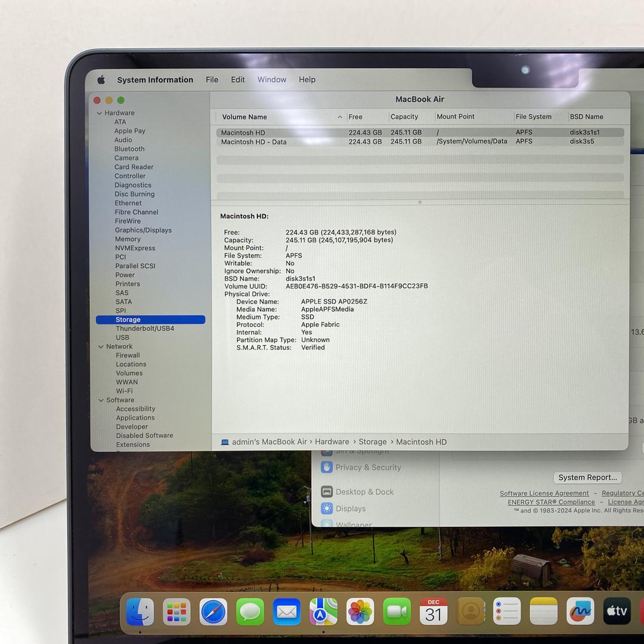This screenshot has width=644, height=644.
Task: Select the Macintosh HD - Data row
Action: 254,142
